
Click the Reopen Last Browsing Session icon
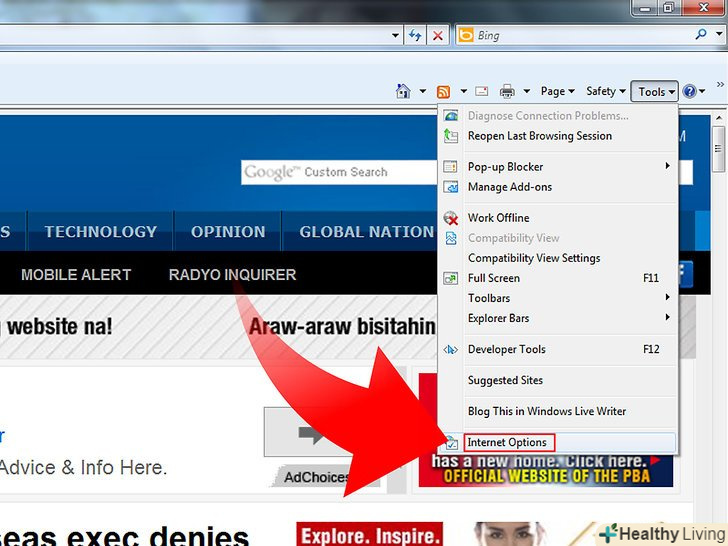click(x=451, y=136)
